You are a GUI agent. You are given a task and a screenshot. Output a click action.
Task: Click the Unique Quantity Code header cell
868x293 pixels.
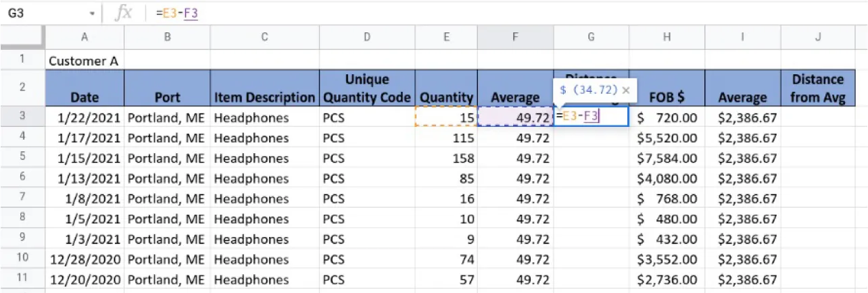[366, 88]
